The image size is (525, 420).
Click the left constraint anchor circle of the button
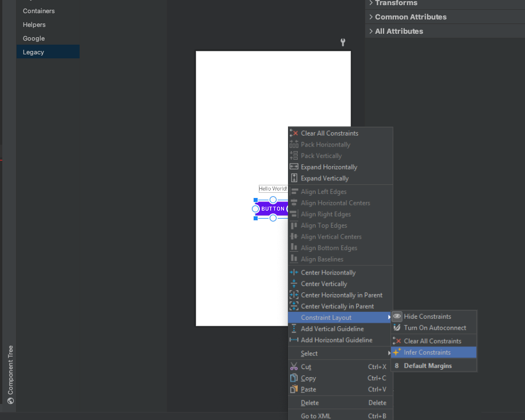coord(255,209)
